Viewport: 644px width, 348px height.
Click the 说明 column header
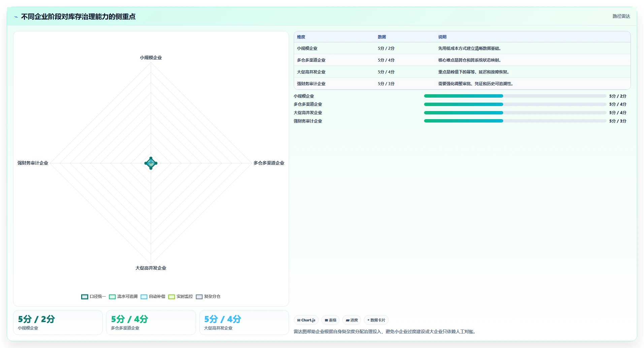442,37
